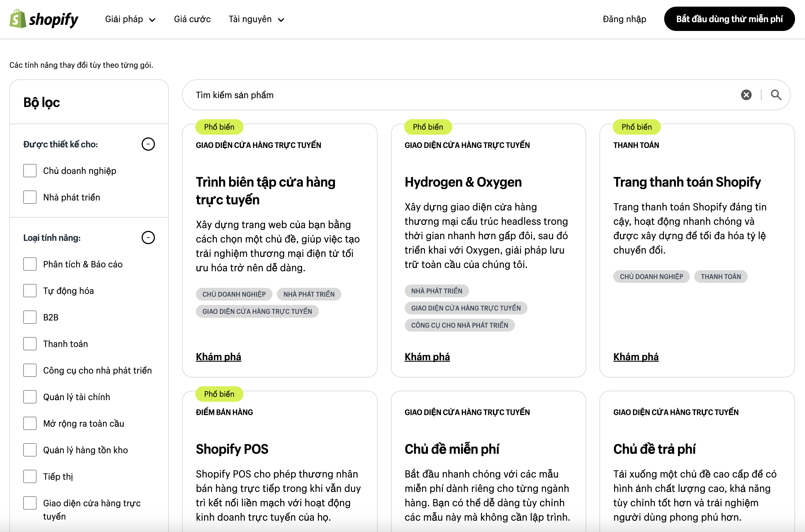Image resolution: width=805 pixels, height=532 pixels.
Task: Enable the 'Quản lý tài chính' filter
Action: [x=30, y=397]
